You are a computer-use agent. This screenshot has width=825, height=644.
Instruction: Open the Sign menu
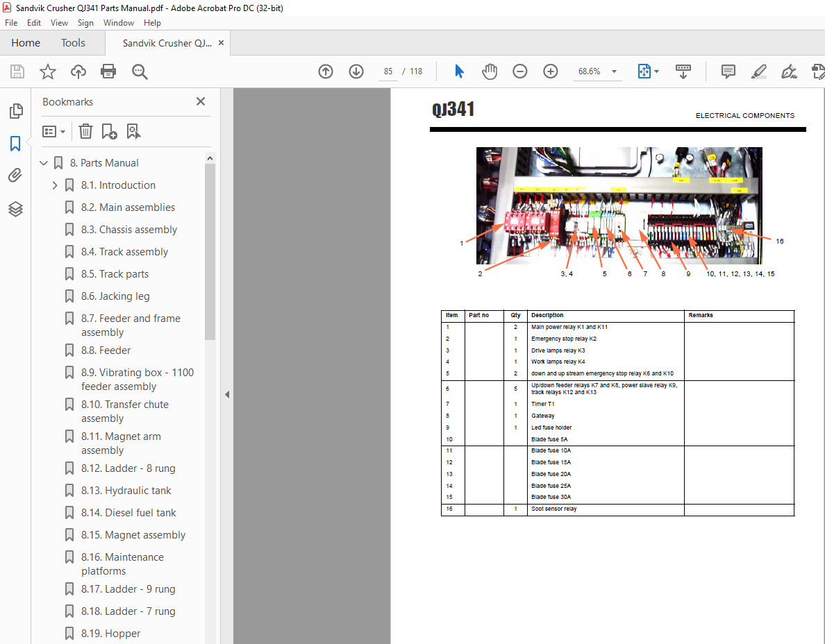(85, 23)
